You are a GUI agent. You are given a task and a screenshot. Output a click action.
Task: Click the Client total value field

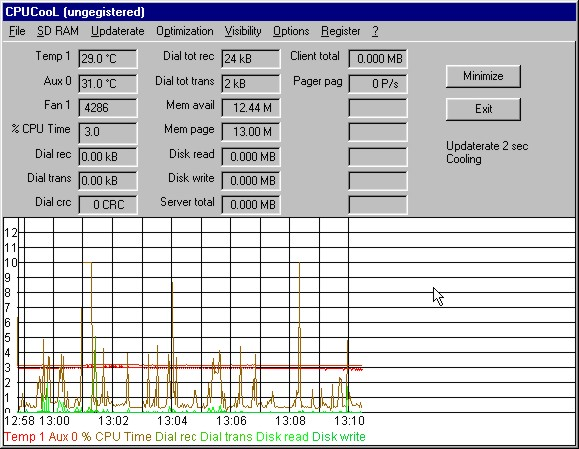coord(378,59)
